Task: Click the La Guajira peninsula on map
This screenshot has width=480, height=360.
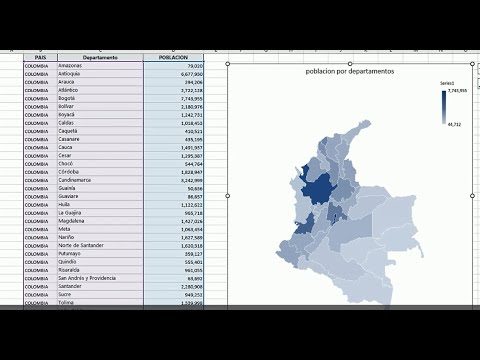Action: pyautogui.click(x=361, y=127)
